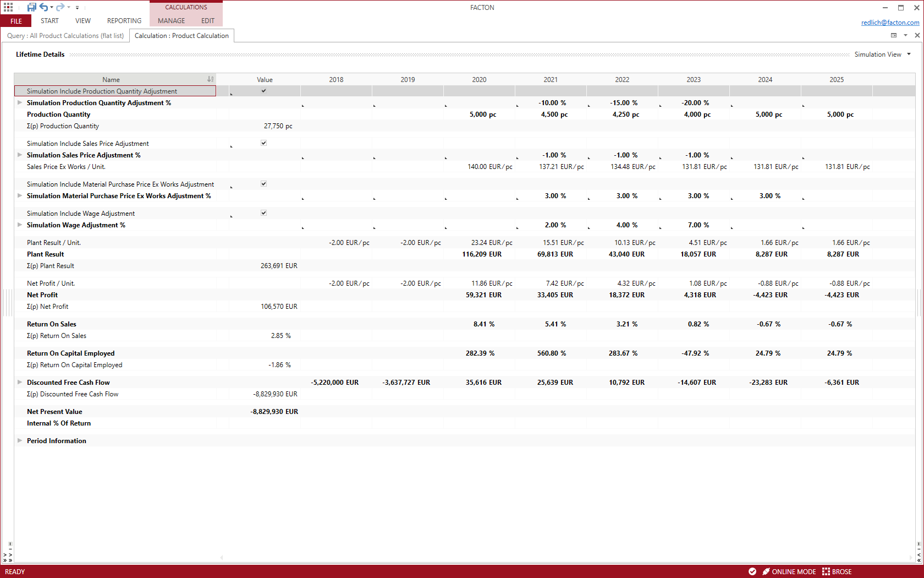Customize the quick access toolbar
Image resolution: width=924 pixels, height=578 pixels.
[x=78, y=8]
